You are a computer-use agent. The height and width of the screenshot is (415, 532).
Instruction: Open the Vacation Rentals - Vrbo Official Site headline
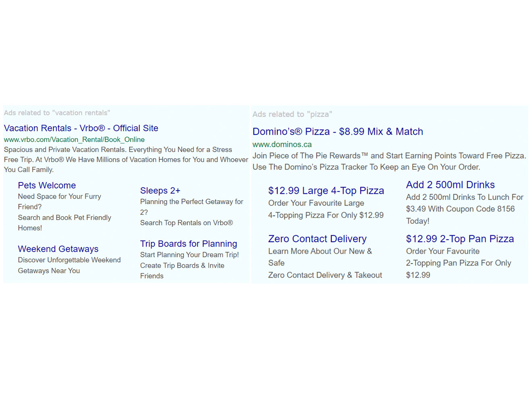coord(81,128)
